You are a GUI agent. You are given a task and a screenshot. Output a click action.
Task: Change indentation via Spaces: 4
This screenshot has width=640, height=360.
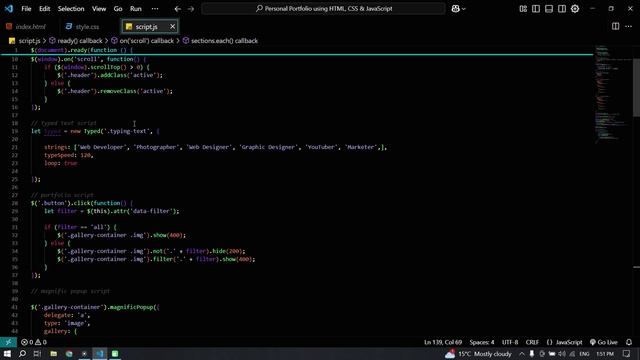point(482,342)
